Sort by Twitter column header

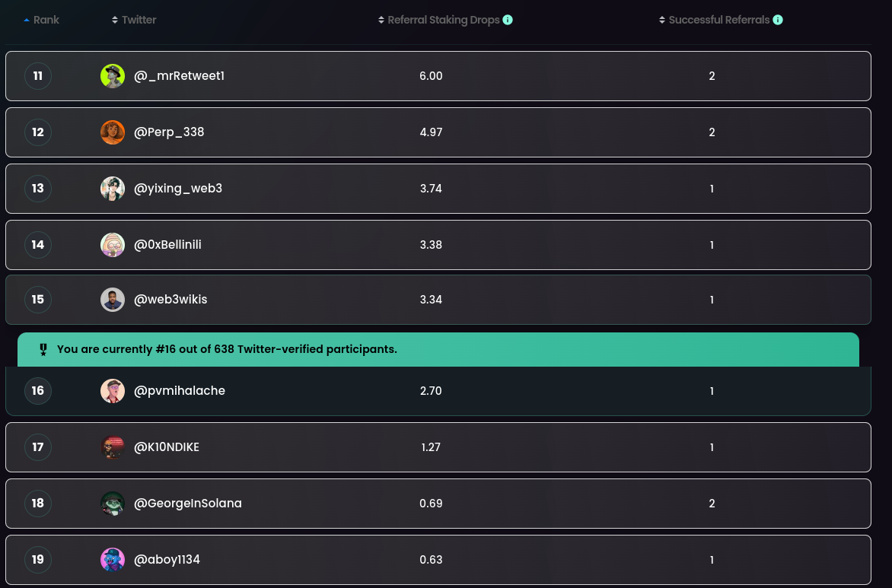pos(134,20)
